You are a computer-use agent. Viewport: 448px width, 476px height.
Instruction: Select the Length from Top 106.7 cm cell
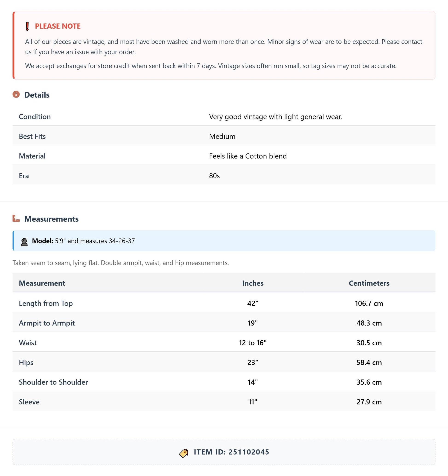point(369,303)
